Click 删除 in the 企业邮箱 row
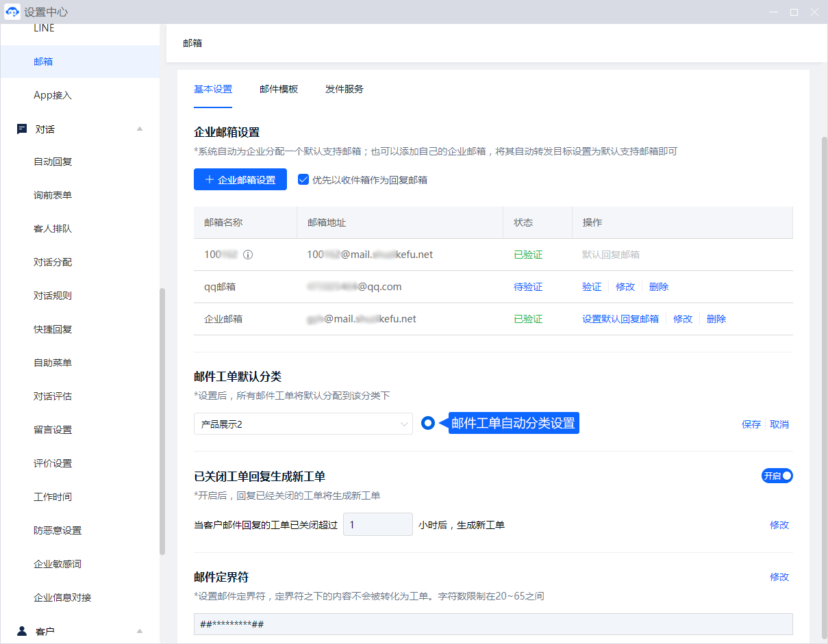Image resolution: width=828 pixels, height=644 pixels. 716,320
